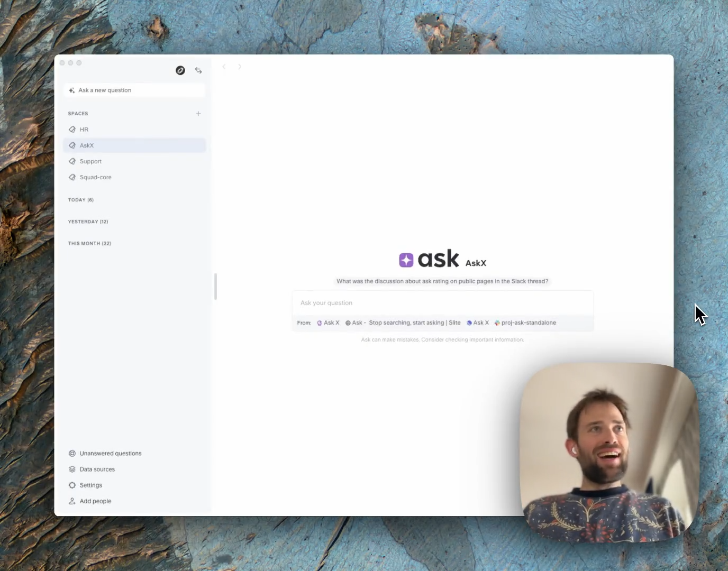Click the presenter webcam thumbnail
The width and height of the screenshot is (728, 571).
pyautogui.click(x=609, y=453)
